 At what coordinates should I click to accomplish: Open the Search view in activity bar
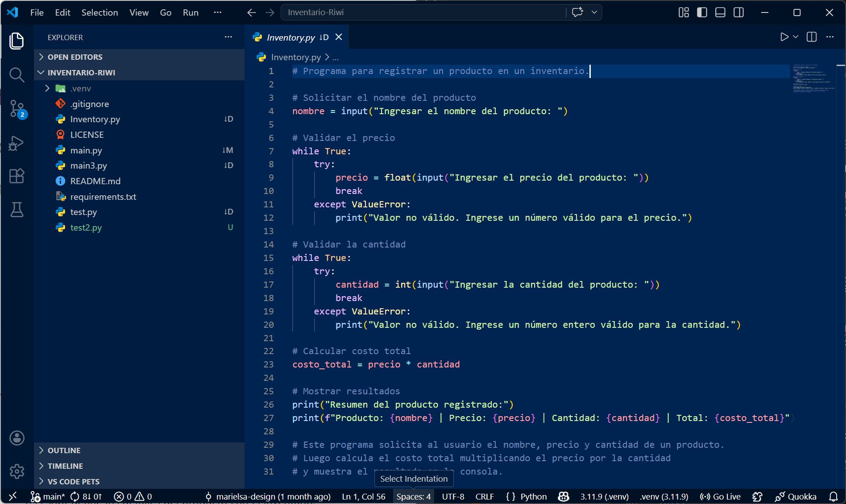pos(17,75)
